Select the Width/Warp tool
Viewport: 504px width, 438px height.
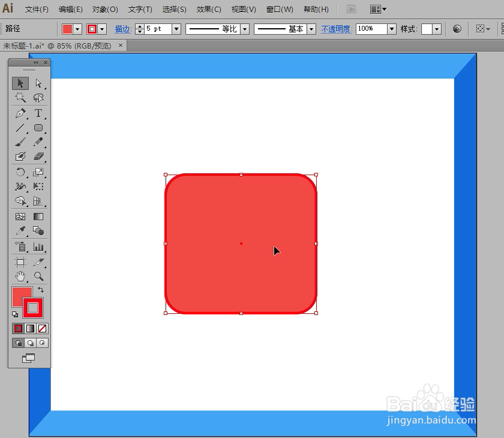click(20, 187)
